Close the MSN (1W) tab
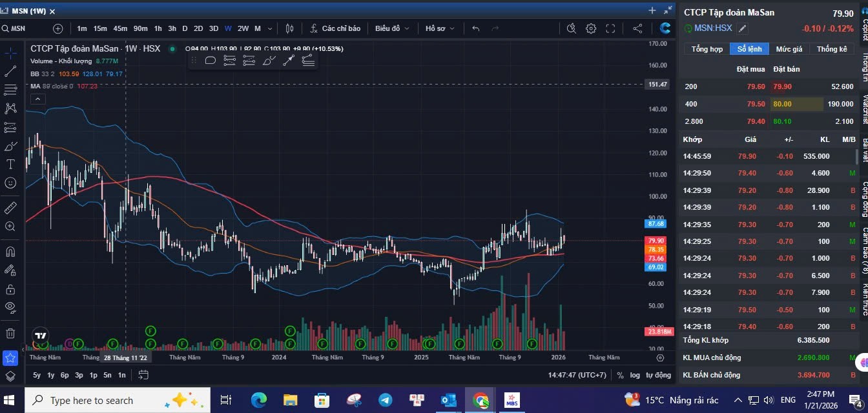Viewport: 868px width, 413px height. [x=52, y=11]
